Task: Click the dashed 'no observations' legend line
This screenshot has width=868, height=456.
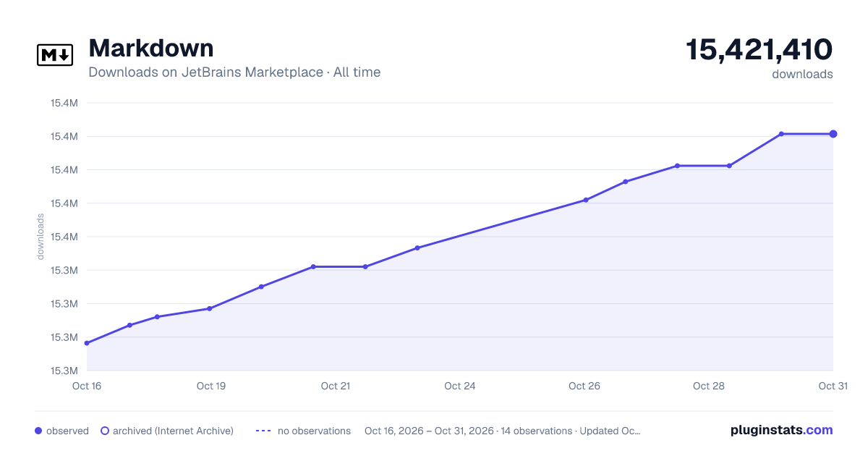Action: tap(263, 431)
